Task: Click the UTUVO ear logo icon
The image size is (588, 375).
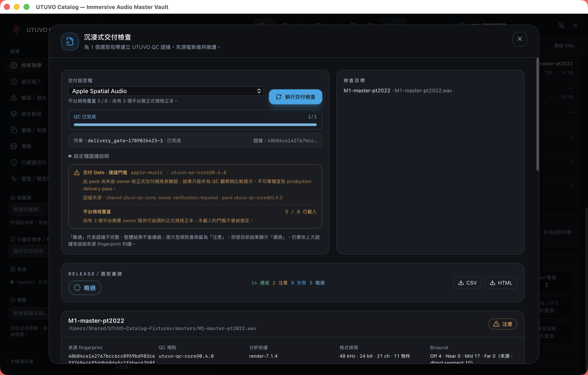Action: point(16,30)
